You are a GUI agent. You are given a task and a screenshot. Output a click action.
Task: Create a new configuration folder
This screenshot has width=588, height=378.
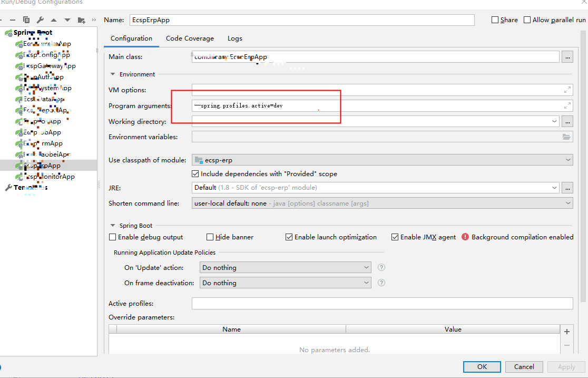click(x=82, y=20)
